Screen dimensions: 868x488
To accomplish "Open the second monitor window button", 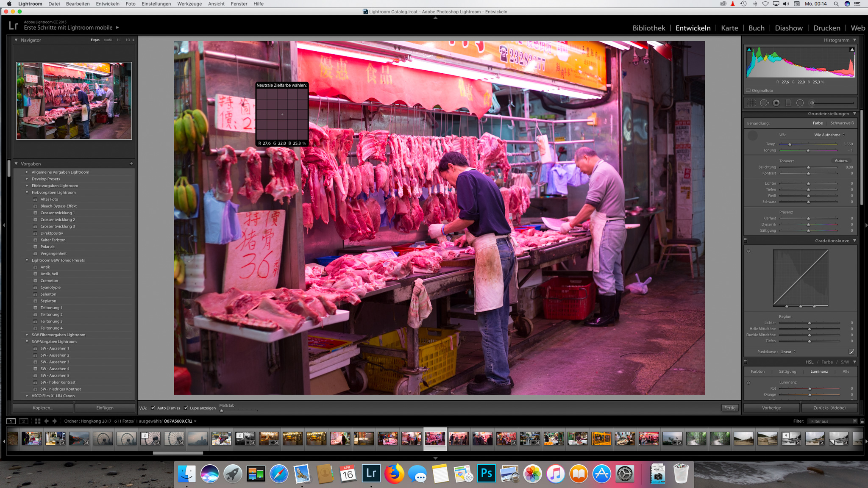I will pyautogui.click(x=24, y=421).
